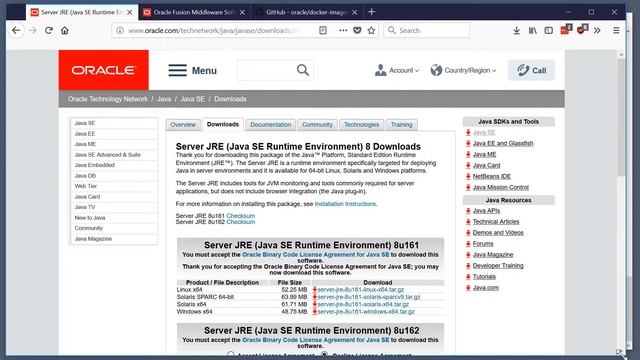
Task: Expand the Country/Region dropdown
Action: click(463, 70)
